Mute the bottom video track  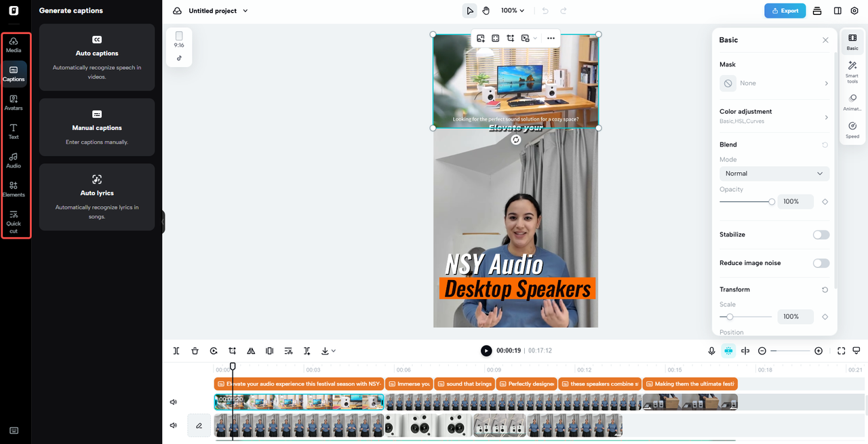pyautogui.click(x=173, y=426)
